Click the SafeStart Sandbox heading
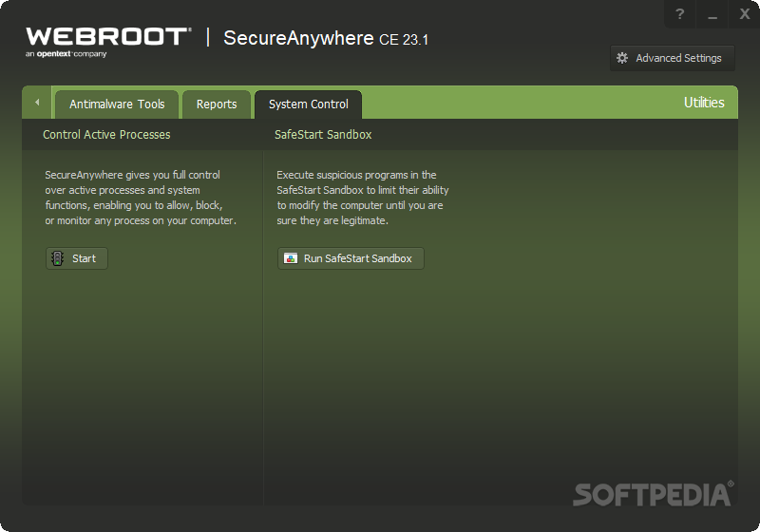760x532 pixels. (323, 135)
